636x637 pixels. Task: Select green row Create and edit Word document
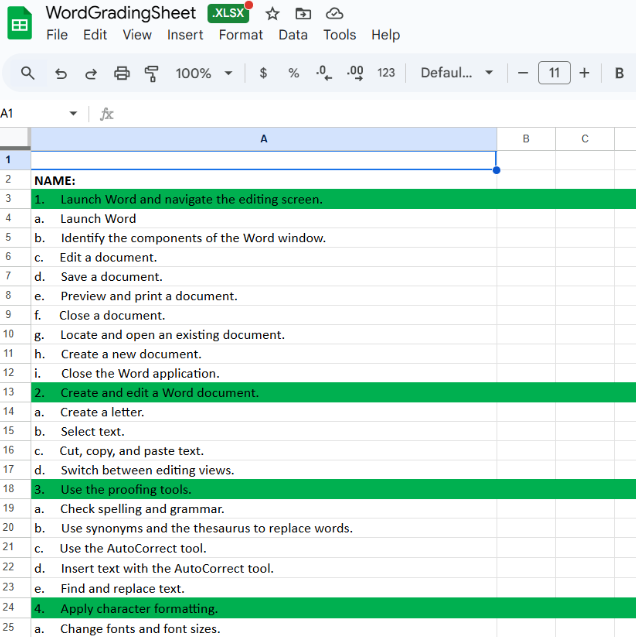(264, 392)
